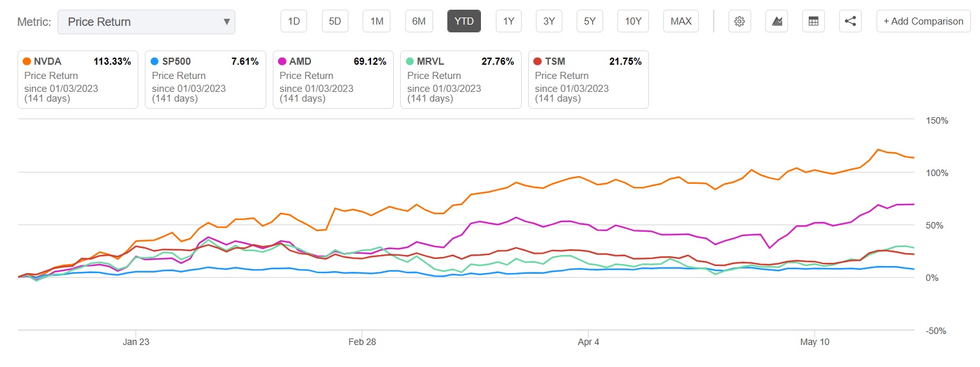Image resolution: width=980 pixels, height=367 pixels.
Task: Switch to the 1Y time range
Action: (509, 21)
